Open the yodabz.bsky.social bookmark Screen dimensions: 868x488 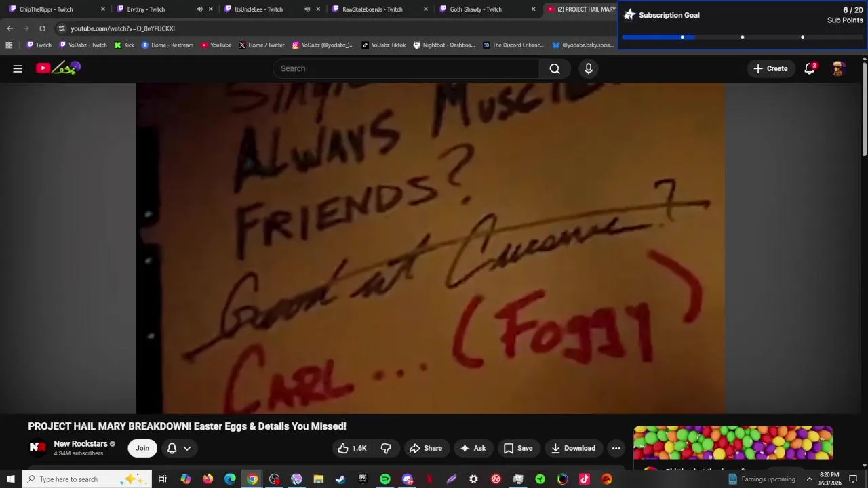583,45
